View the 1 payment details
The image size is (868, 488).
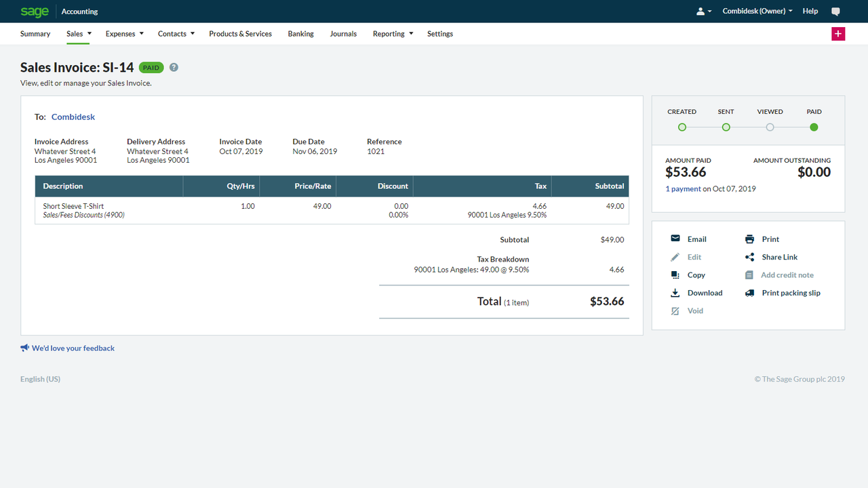click(682, 188)
